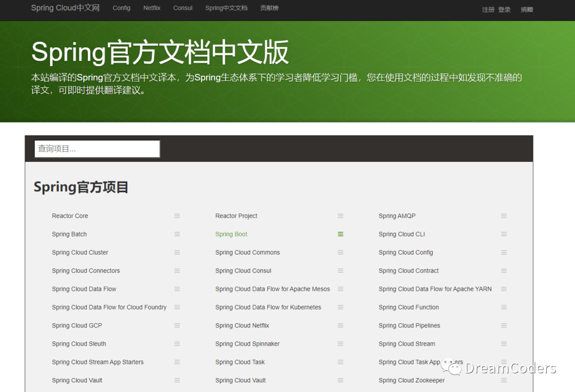Open Spring Boot project link
The image size is (575, 392).
231,234
